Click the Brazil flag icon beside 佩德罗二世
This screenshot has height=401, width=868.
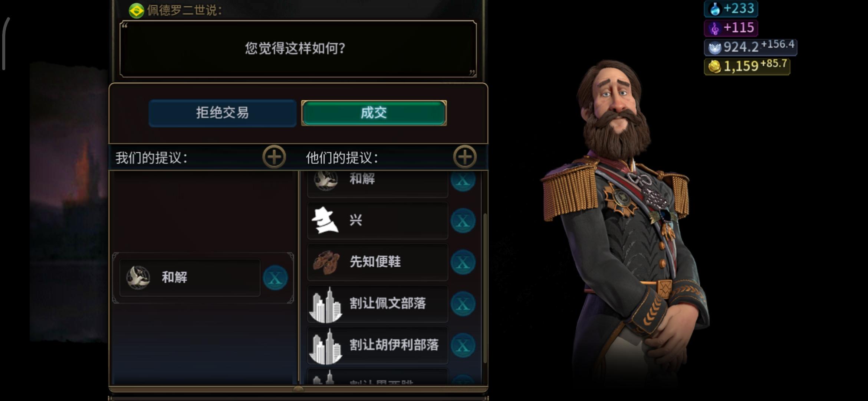136,10
